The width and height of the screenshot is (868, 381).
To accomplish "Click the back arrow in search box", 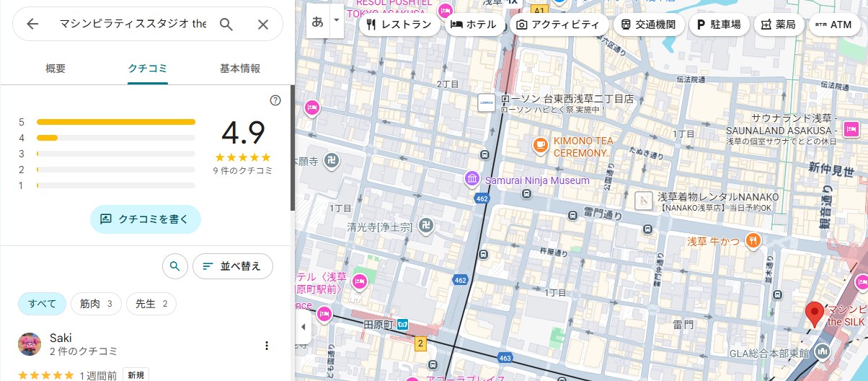I will click(32, 25).
